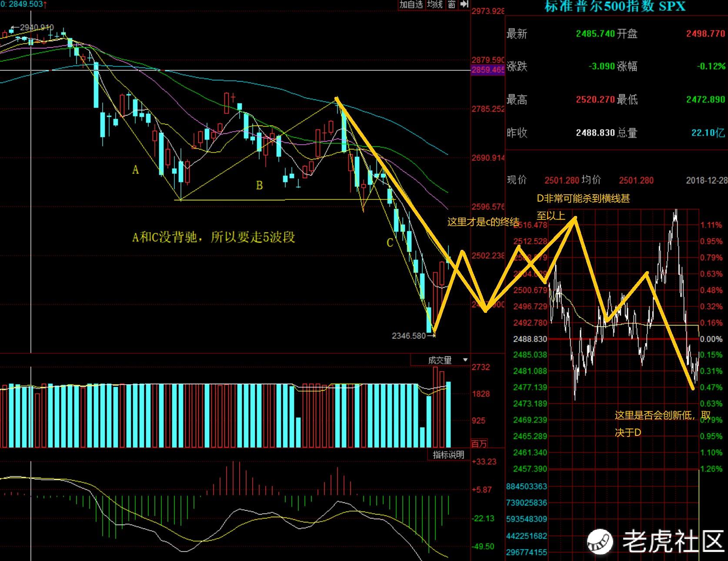The width and height of the screenshot is (728, 561).
Task: Click the change value -3.090
Action: pos(601,66)
